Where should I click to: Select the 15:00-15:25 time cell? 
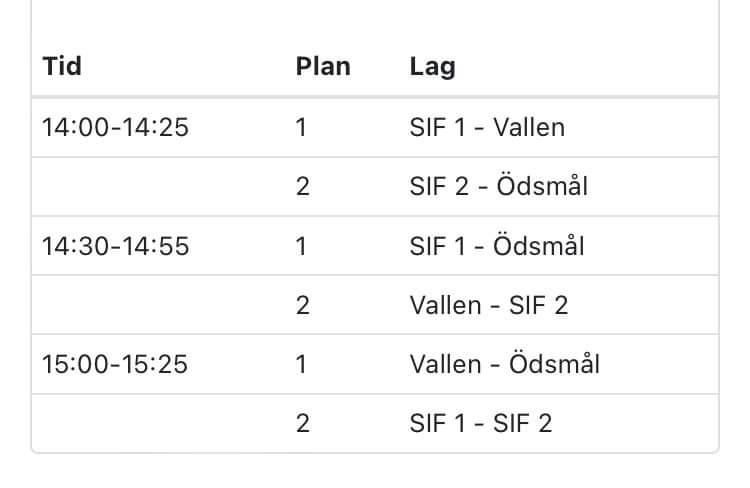pos(115,365)
